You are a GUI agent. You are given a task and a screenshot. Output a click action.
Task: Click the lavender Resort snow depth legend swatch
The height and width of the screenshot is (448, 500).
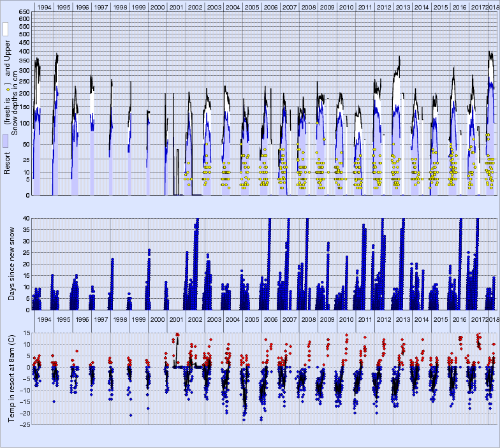coord(5,141)
